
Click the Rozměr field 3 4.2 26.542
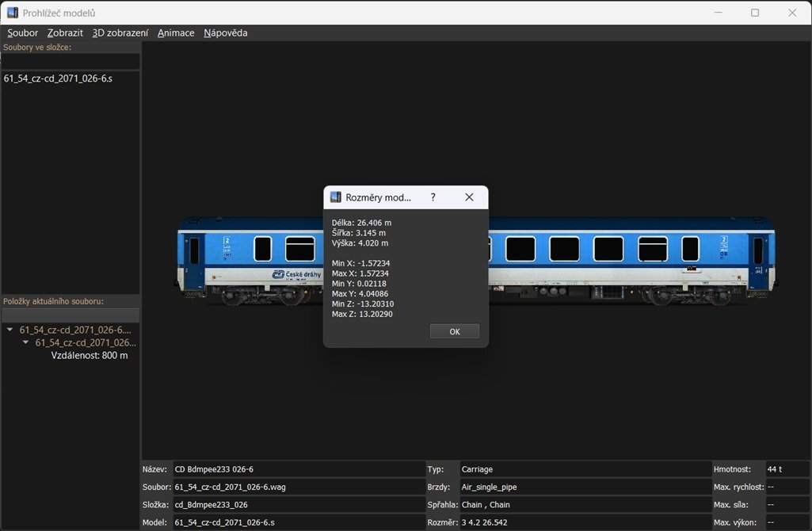585,522
